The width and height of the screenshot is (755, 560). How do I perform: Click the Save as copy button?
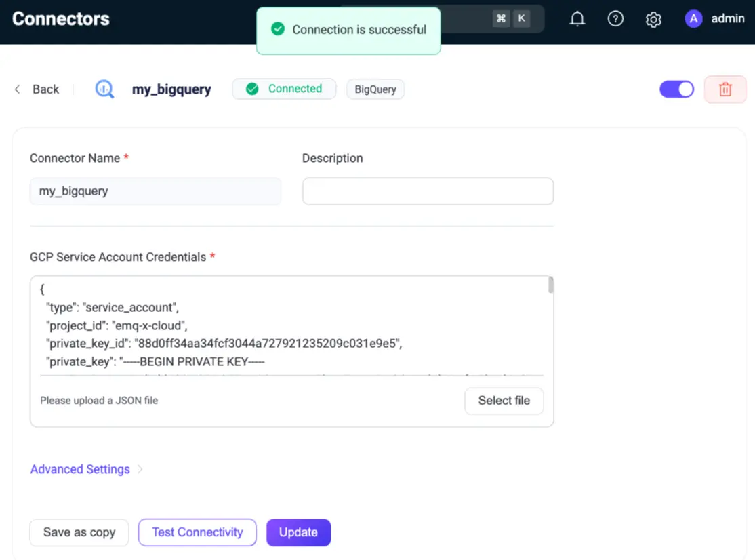pyautogui.click(x=79, y=532)
